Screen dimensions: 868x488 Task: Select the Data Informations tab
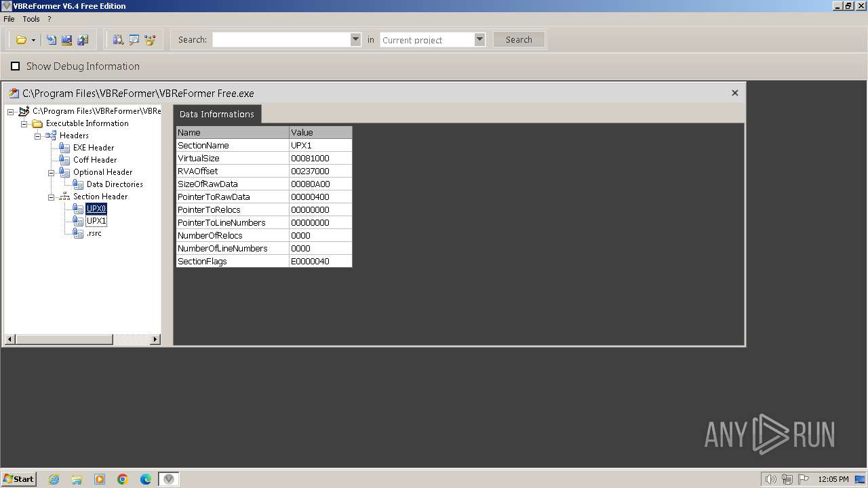(x=217, y=114)
